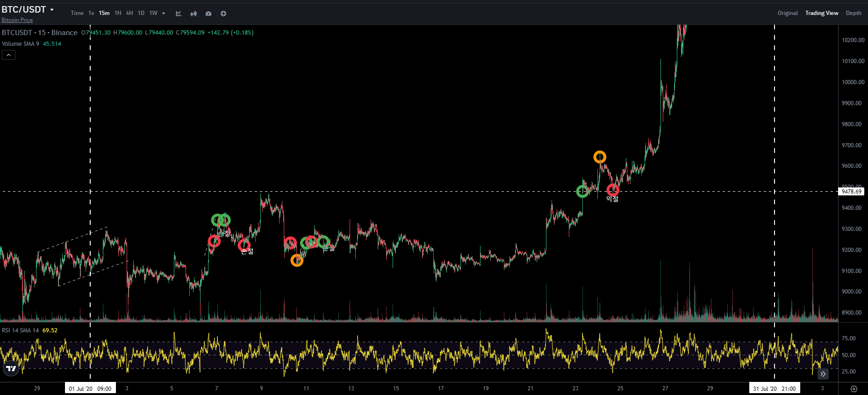This screenshot has width=868, height=395.
Task: Open chart settings gear icon
Action: coord(854,389)
